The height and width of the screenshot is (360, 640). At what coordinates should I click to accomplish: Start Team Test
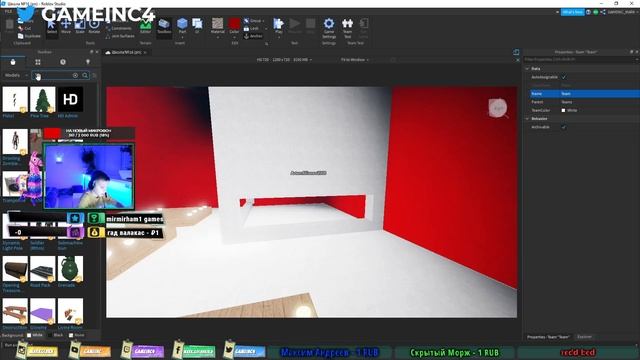[x=347, y=28]
